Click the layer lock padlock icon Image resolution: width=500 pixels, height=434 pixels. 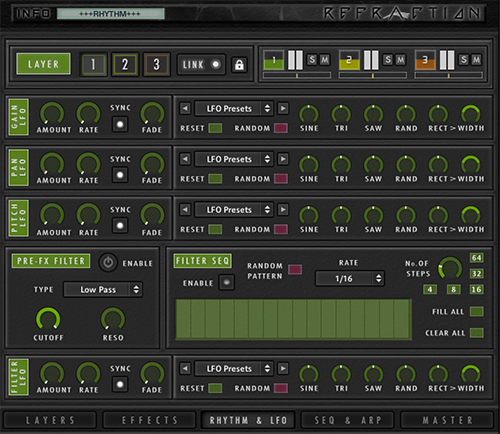pyautogui.click(x=239, y=64)
